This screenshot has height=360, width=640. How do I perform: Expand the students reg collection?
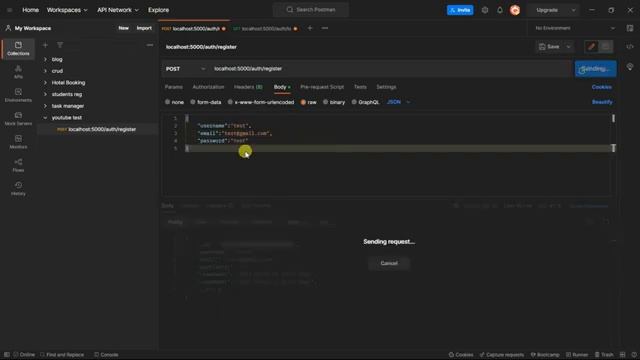click(45, 94)
